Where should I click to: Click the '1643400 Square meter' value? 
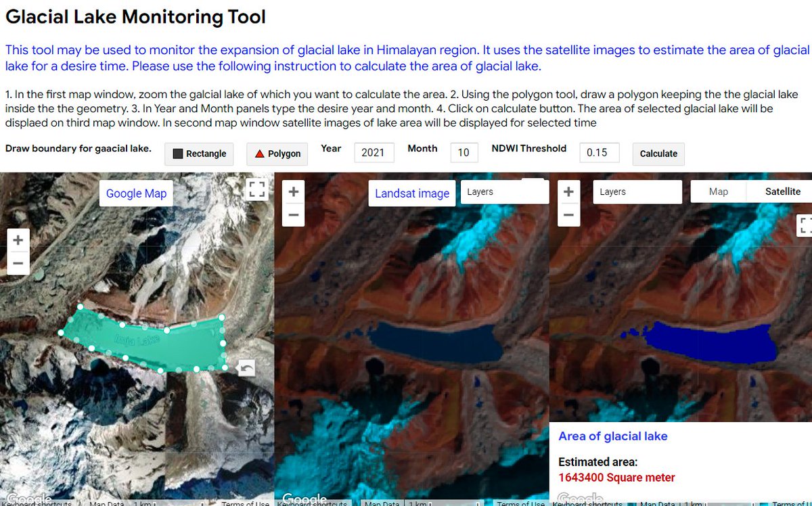616,478
